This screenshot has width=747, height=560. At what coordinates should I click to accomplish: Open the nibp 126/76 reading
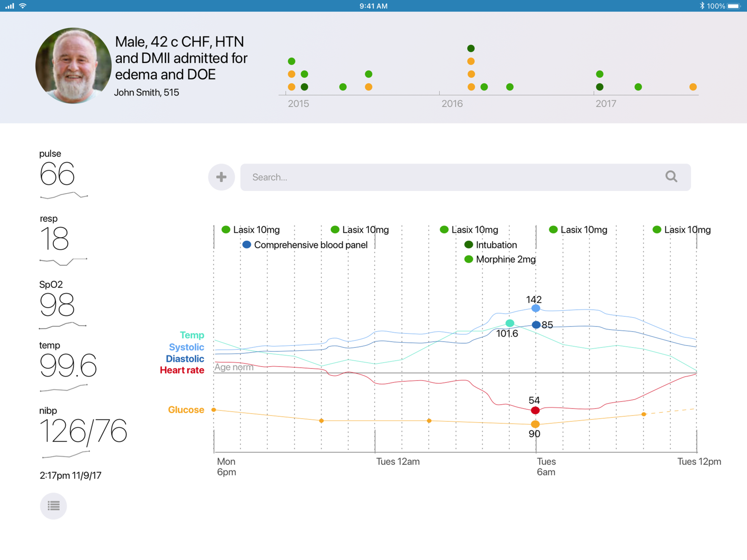coord(83,431)
